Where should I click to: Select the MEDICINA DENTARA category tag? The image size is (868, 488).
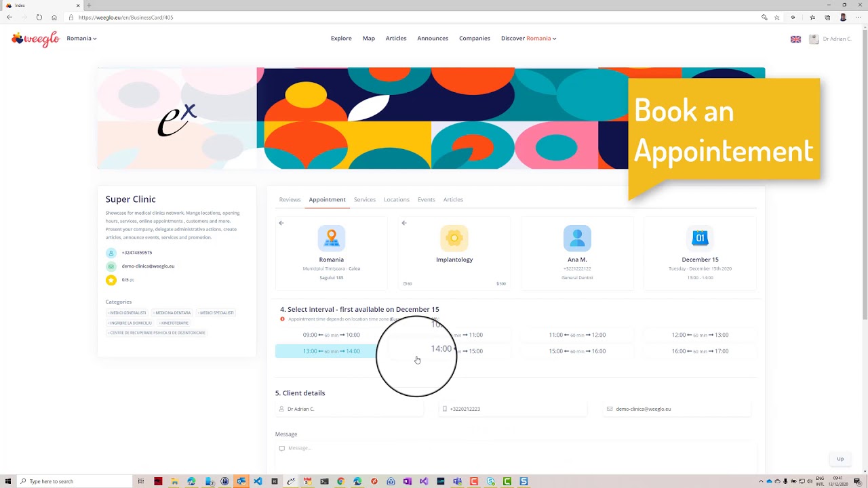[x=172, y=313]
